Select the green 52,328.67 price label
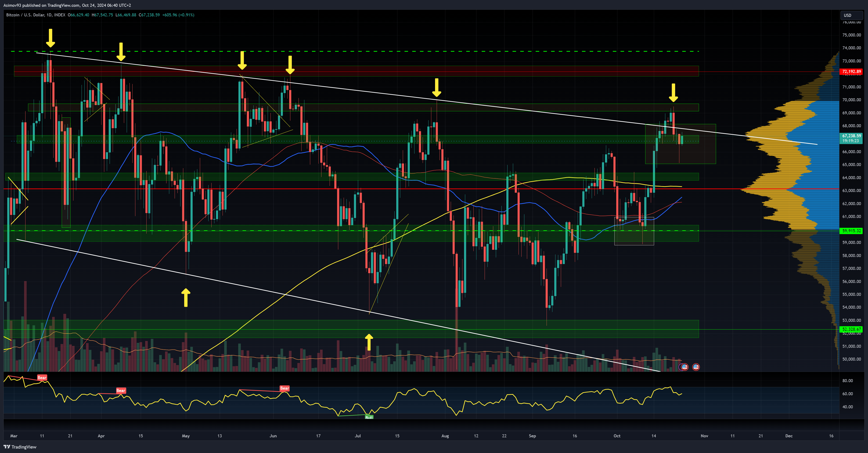This screenshot has width=868, height=453. [x=851, y=329]
